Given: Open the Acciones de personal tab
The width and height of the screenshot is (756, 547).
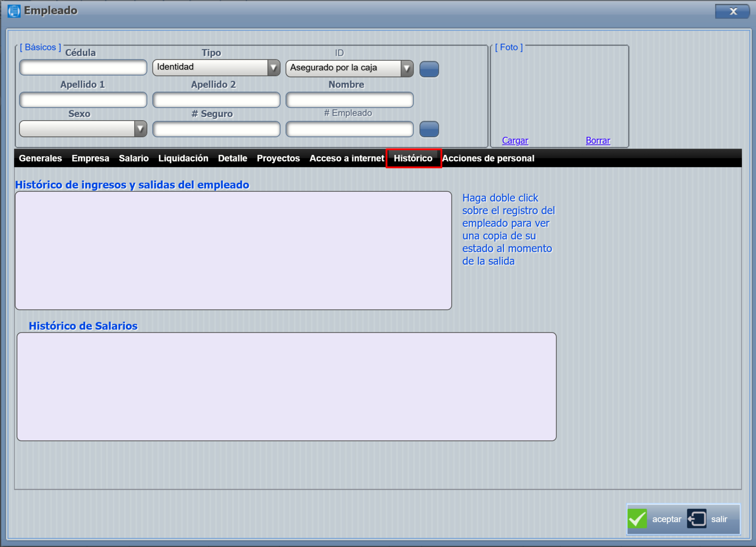Looking at the screenshot, I should (x=488, y=158).
